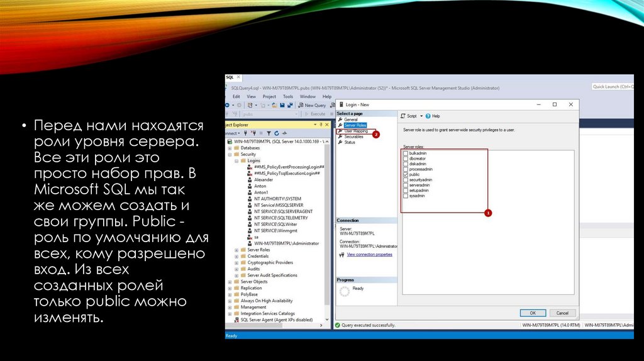
Task: Click the New Query toolbar button
Action: [x=312, y=106]
